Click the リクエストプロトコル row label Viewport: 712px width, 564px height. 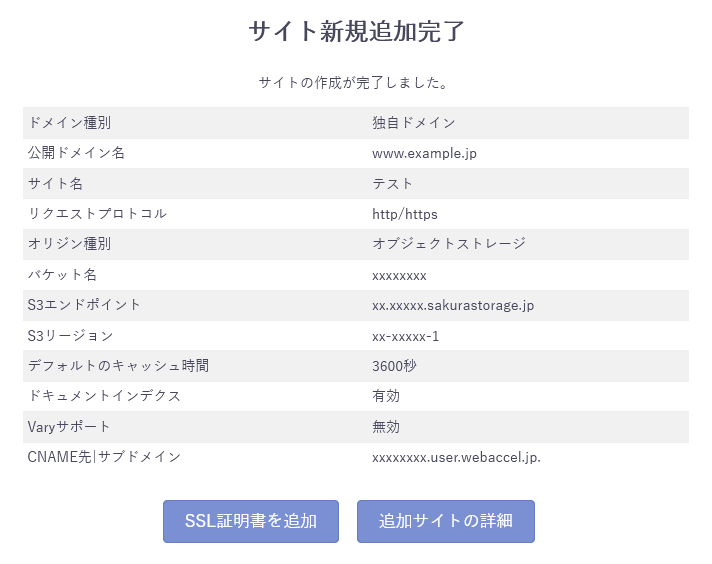pyautogui.click(x=97, y=214)
